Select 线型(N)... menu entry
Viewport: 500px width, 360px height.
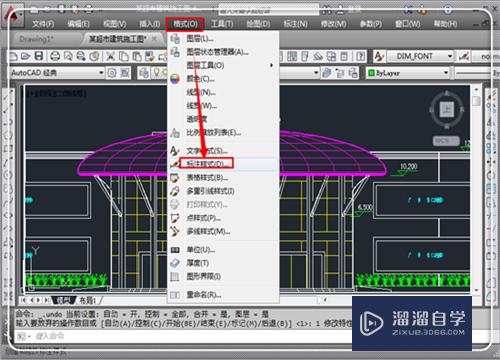pos(223,92)
